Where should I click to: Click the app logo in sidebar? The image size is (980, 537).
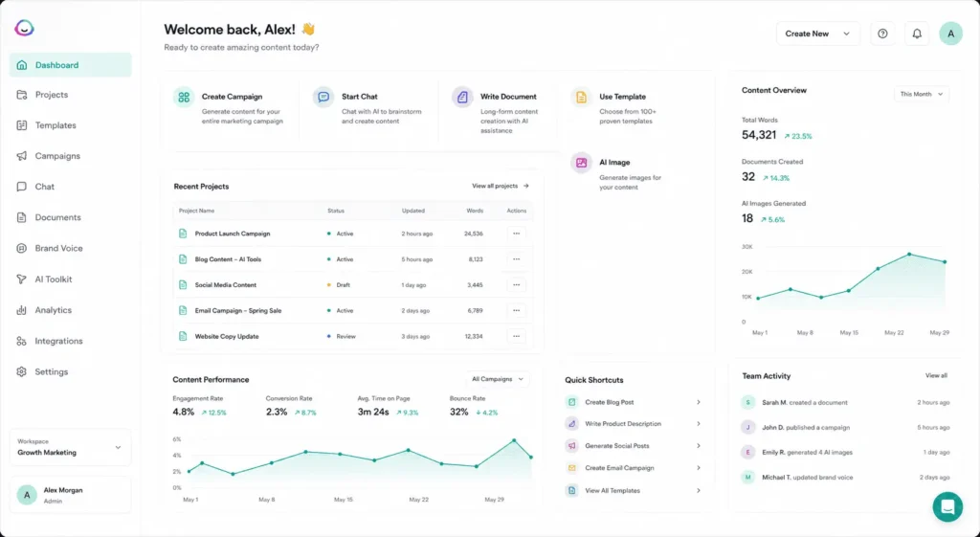click(24, 28)
